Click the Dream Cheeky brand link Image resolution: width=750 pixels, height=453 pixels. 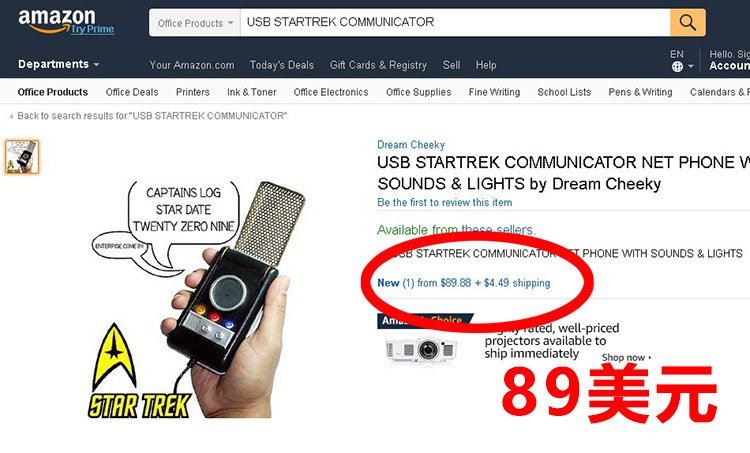[x=411, y=144]
